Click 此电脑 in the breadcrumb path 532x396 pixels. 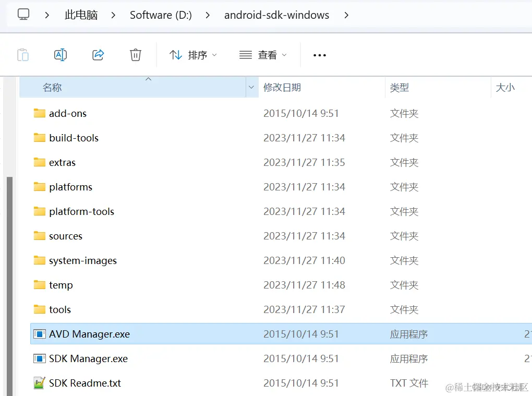pyautogui.click(x=81, y=15)
